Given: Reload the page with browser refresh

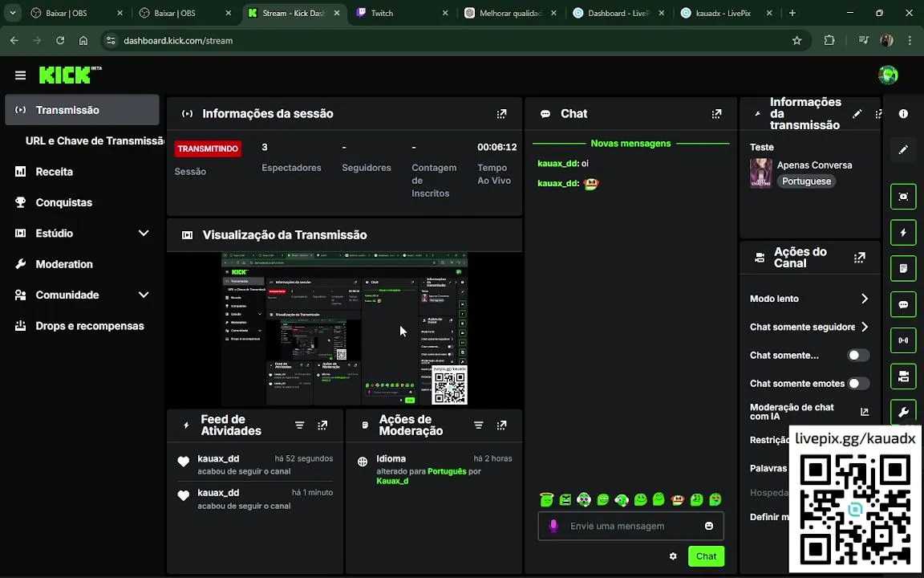Looking at the screenshot, I should pyautogui.click(x=60, y=41).
